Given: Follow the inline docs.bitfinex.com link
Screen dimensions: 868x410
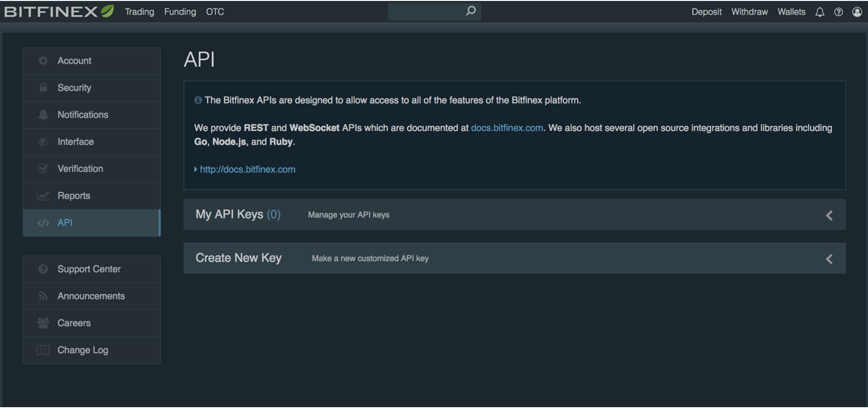Looking at the screenshot, I should (x=507, y=128).
